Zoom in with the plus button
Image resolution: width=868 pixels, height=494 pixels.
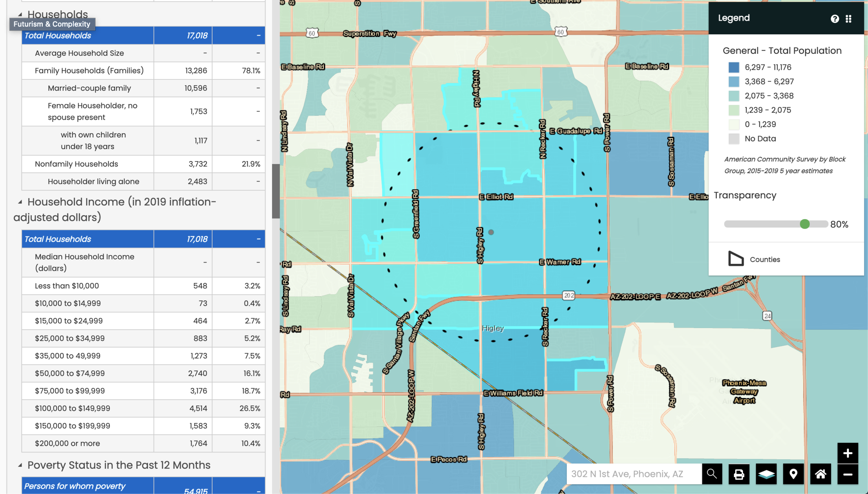(x=848, y=453)
